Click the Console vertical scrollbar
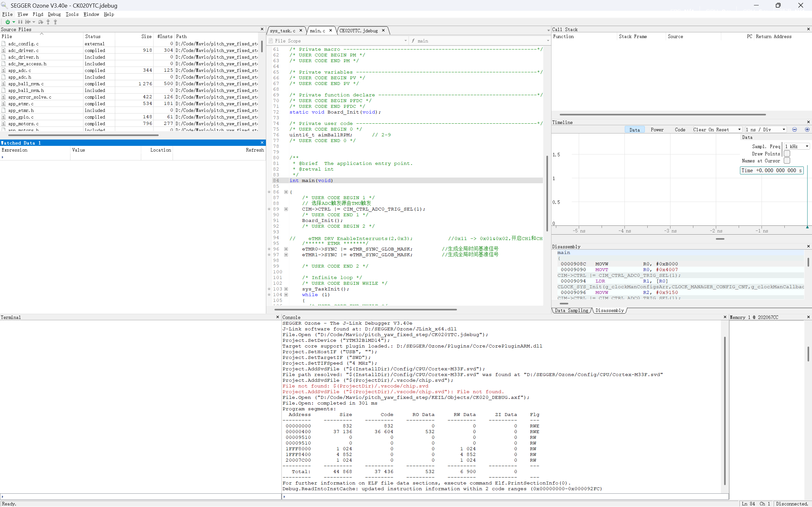The image size is (812, 507). pos(725,411)
